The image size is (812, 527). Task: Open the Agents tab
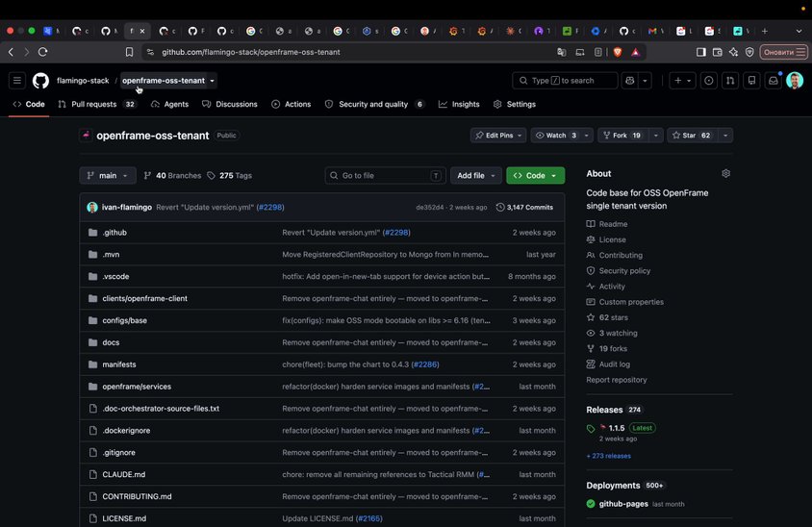point(170,104)
